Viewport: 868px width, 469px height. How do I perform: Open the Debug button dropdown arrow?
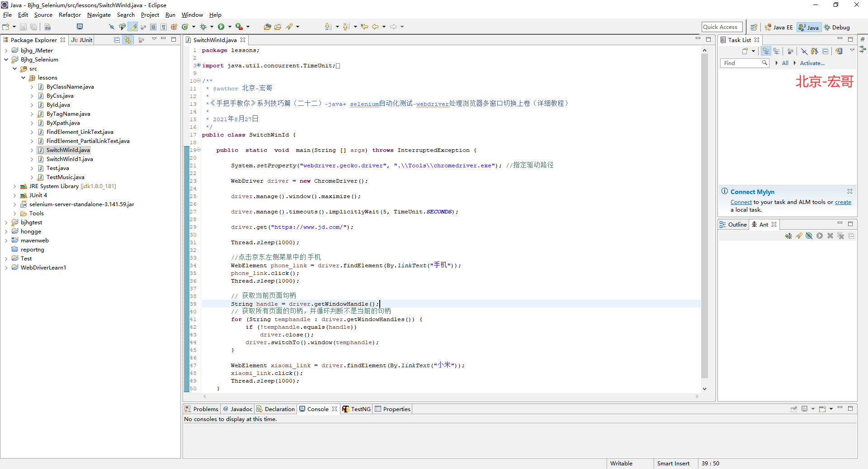pyautogui.click(x=212, y=27)
